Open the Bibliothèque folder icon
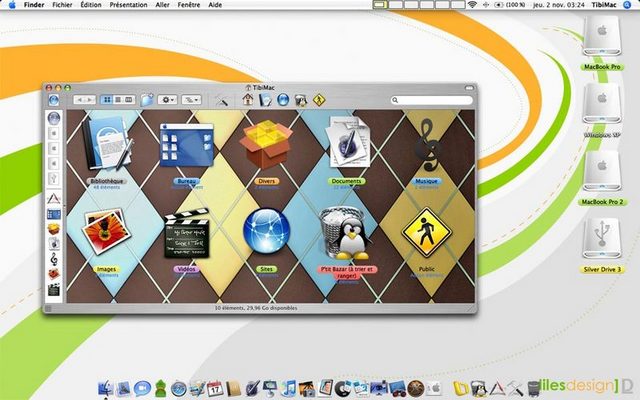 (x=107, y=143)
